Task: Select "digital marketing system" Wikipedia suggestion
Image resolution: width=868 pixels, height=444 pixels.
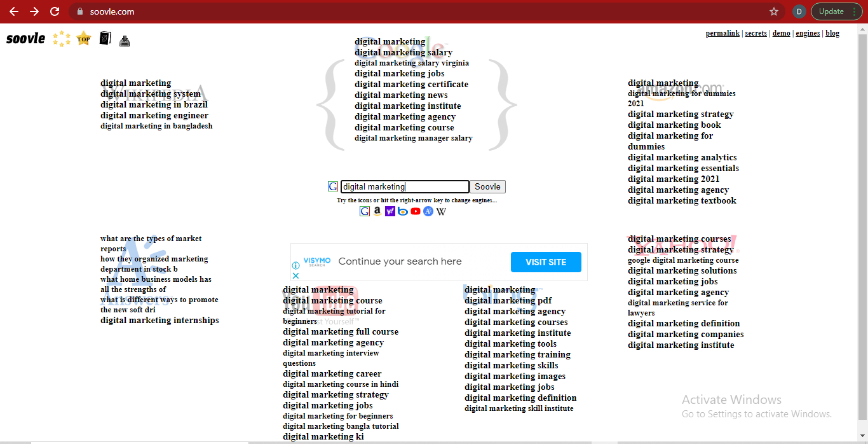Action: point(151,94)
